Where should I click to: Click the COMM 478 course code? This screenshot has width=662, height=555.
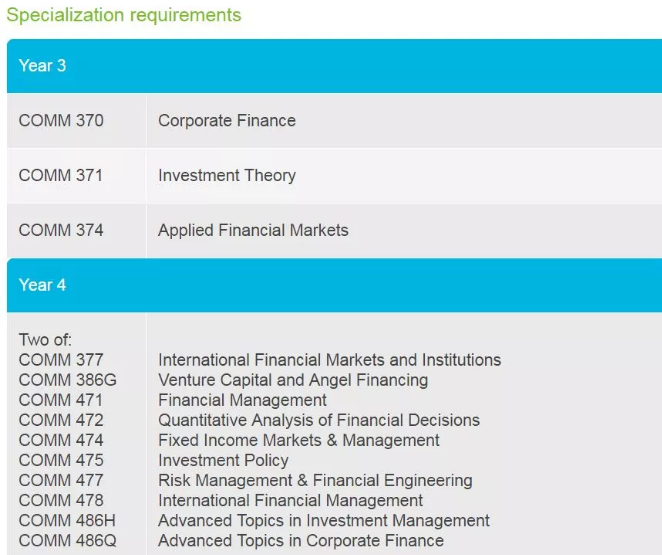[61, 500]
